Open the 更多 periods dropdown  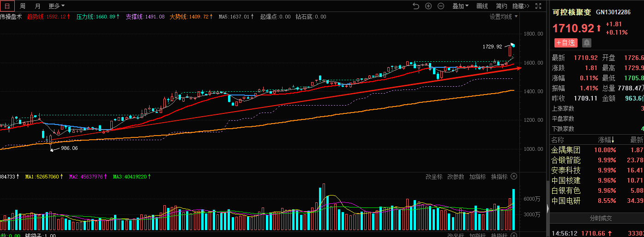56,6
